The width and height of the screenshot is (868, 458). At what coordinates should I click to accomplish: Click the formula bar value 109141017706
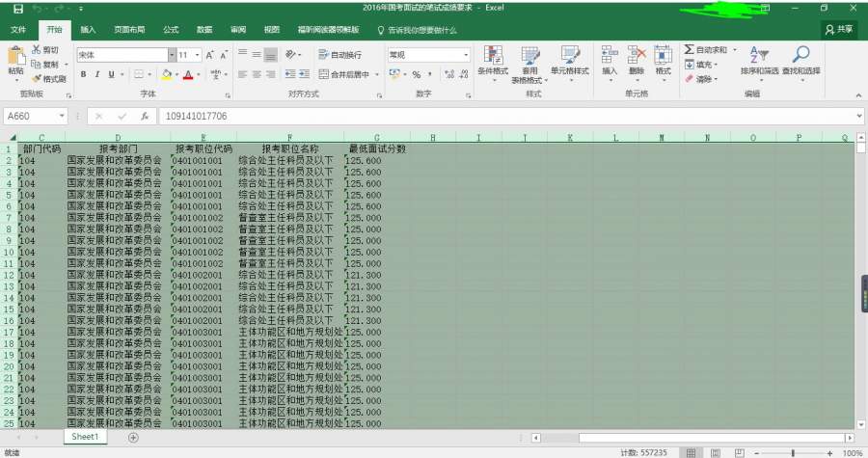(196, 116)
